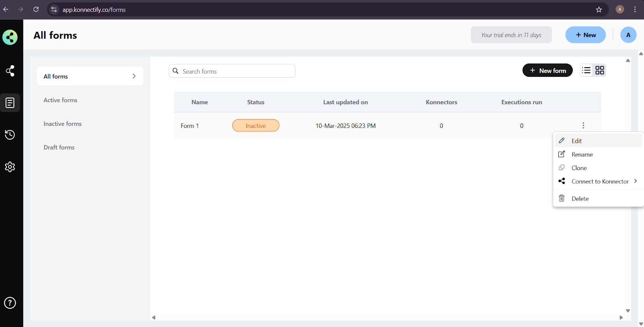
Task: Click the Rename pen-square icon
Action: (x=562, y=154)
